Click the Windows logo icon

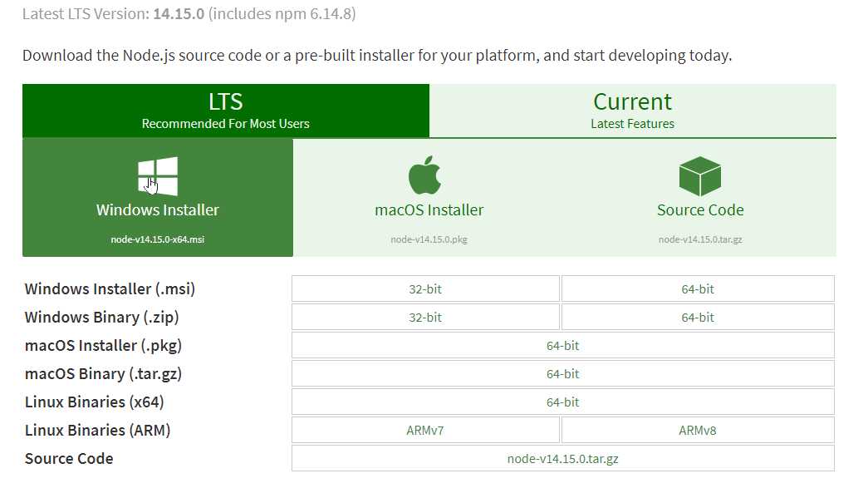pos(158,176)
